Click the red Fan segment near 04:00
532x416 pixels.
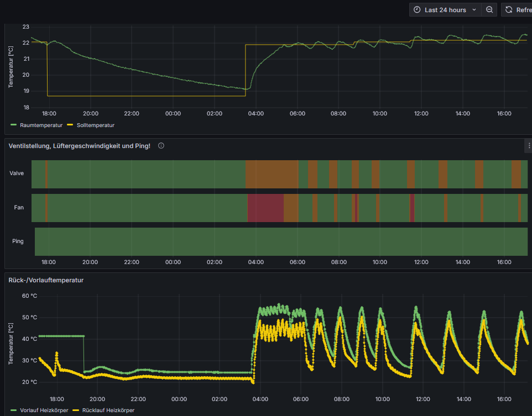265,208
